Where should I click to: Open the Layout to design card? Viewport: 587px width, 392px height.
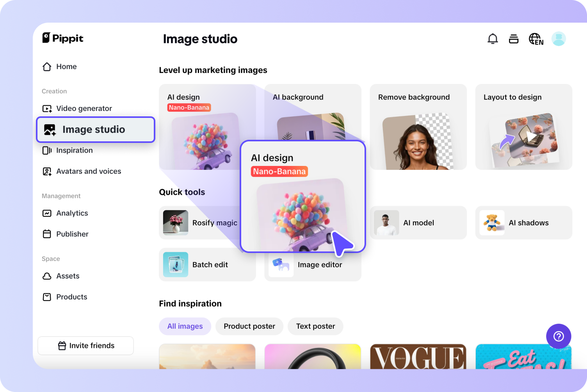(523, 127)
